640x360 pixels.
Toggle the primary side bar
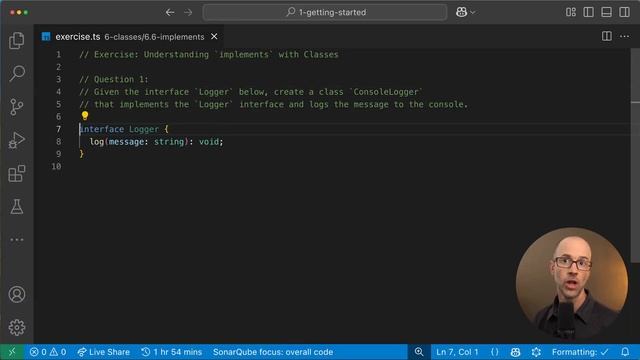589,12
